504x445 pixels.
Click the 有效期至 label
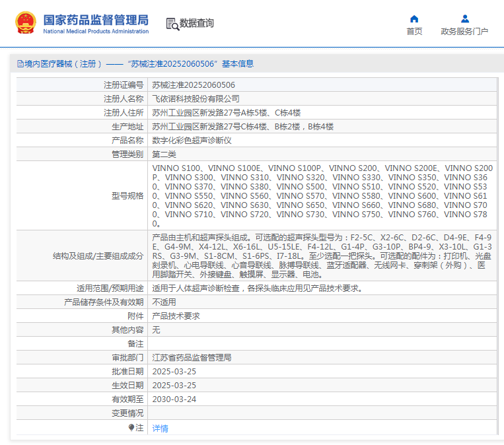(x=127, y=399)
